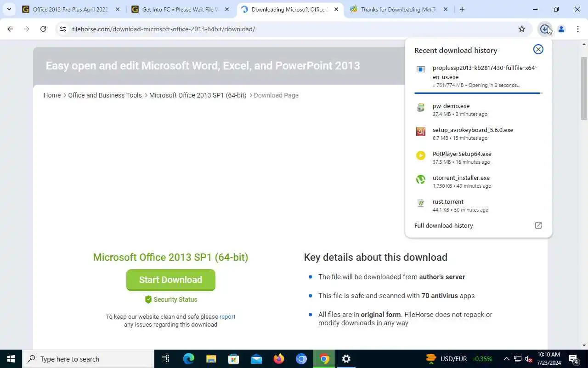
Task: Open Office and Business Tools breadcrumb
Action: click(105, 95)
